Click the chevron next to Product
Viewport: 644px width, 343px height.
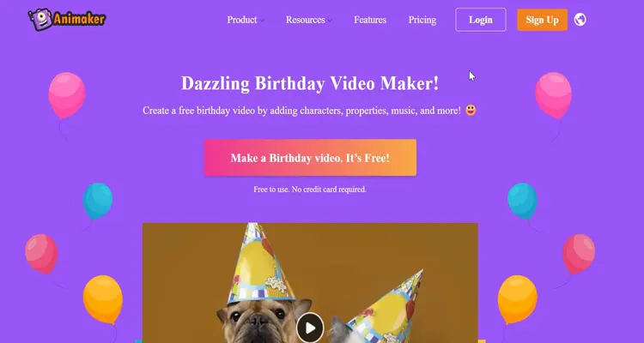pos(262,20)
